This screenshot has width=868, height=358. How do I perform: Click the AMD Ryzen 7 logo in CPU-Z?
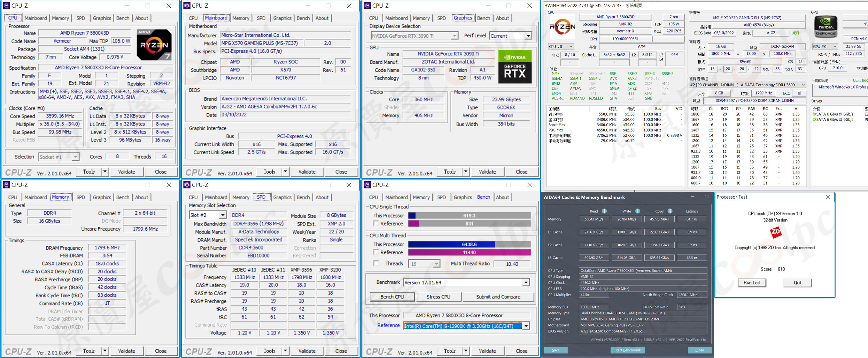click(154, 45)
